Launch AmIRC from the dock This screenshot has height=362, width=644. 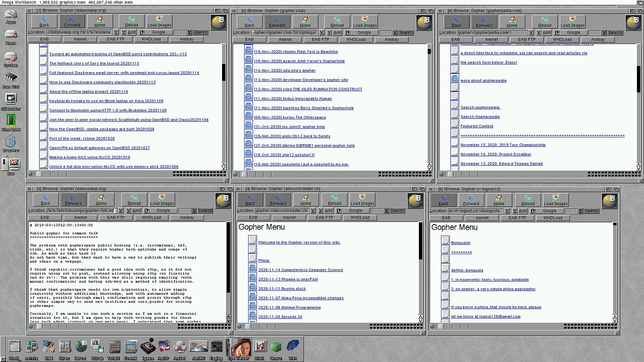199,349
